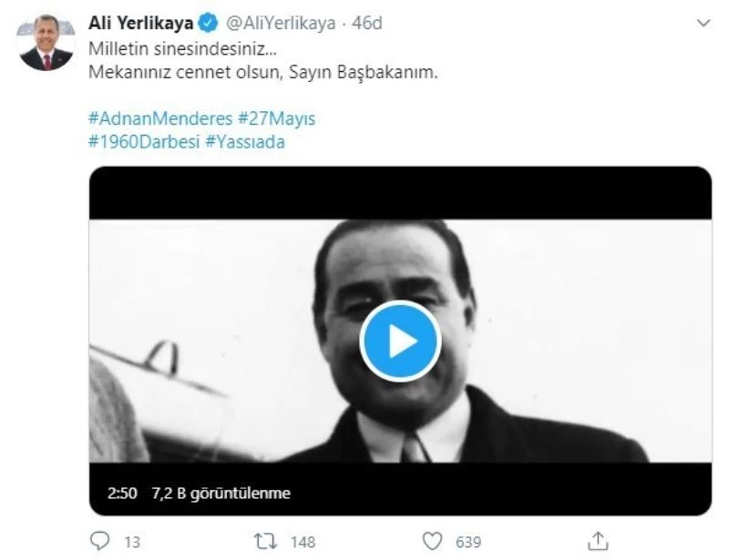Expand the tweet options chevron
This screenshot has height=560, width=729.
pyautogui.click(x=702, y=23)
